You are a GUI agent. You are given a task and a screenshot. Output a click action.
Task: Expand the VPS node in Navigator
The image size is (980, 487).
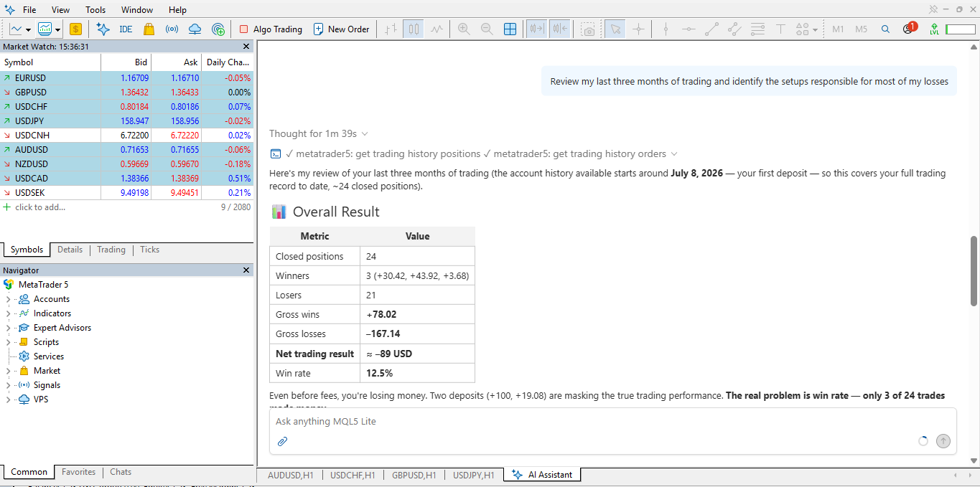[x=8, y=399]
